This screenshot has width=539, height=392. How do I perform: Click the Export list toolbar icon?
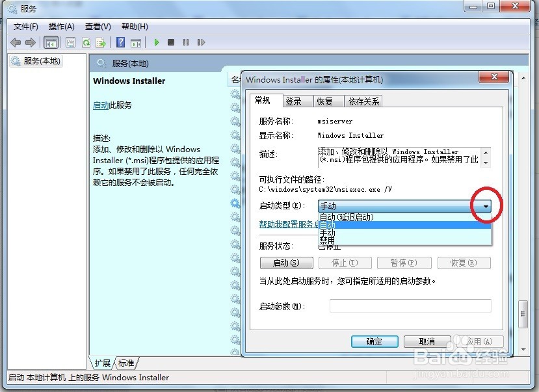[x=101, y=43]
